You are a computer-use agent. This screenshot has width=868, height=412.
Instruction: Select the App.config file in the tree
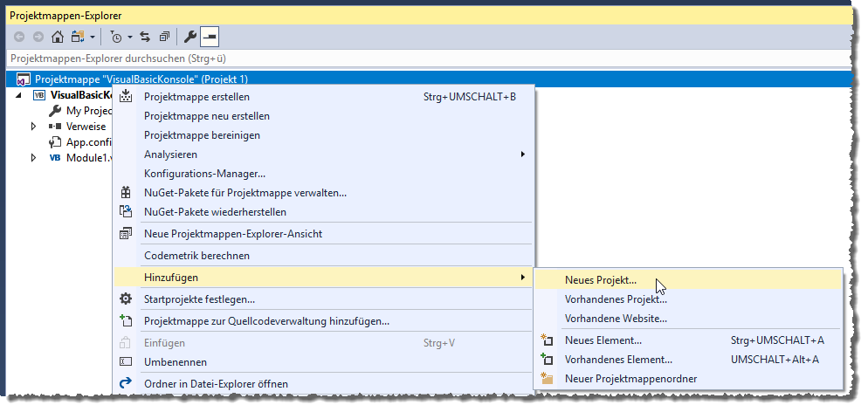click(89, 142)
